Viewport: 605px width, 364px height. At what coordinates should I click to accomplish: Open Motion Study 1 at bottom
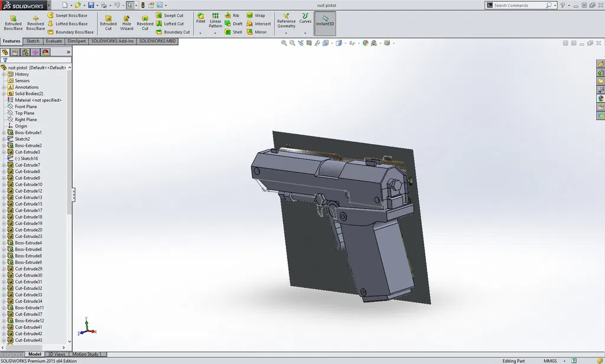[x=87, y=354]
